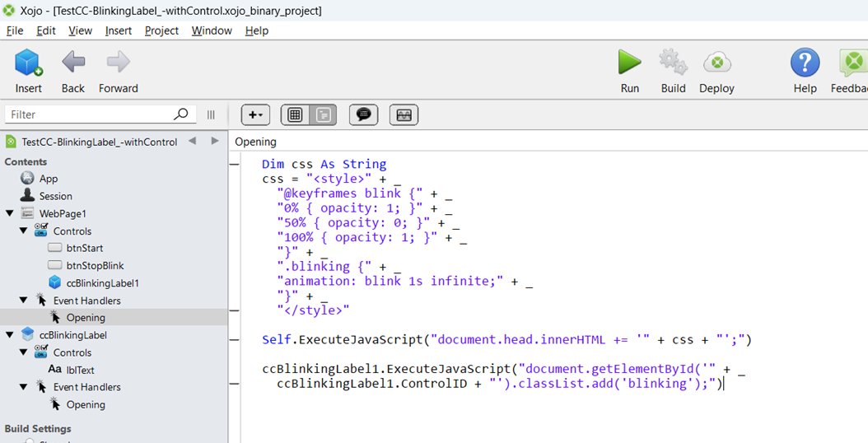Click the ccBlinkingLabel1 blue cube icon
The image size is (868, 443).
click(x=55, y=282)
